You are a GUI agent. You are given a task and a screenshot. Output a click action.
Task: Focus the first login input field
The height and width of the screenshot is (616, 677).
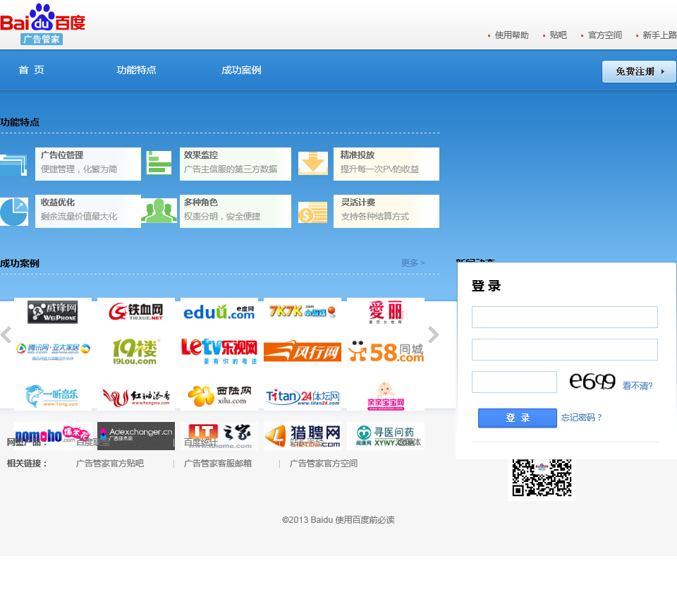564,317
